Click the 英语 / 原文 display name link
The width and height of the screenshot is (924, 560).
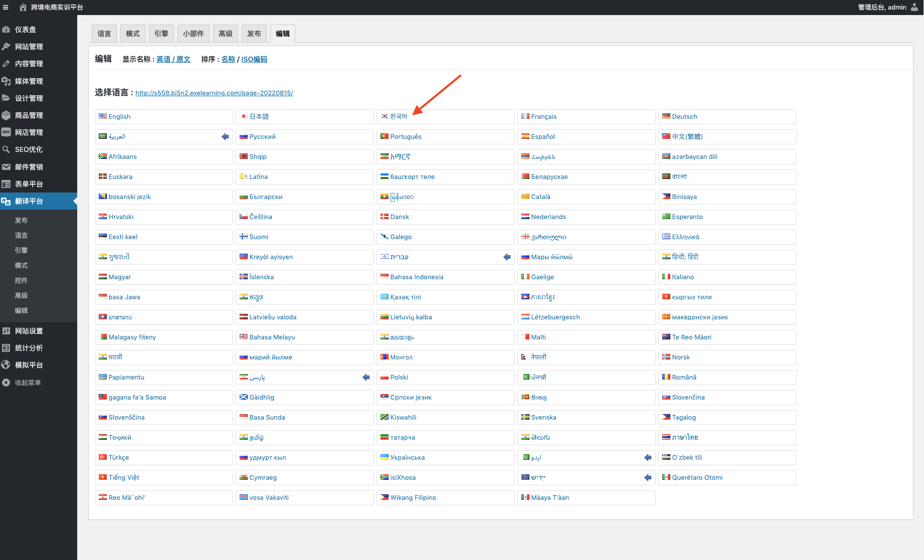pyautogui.click(x=173, y=59)
